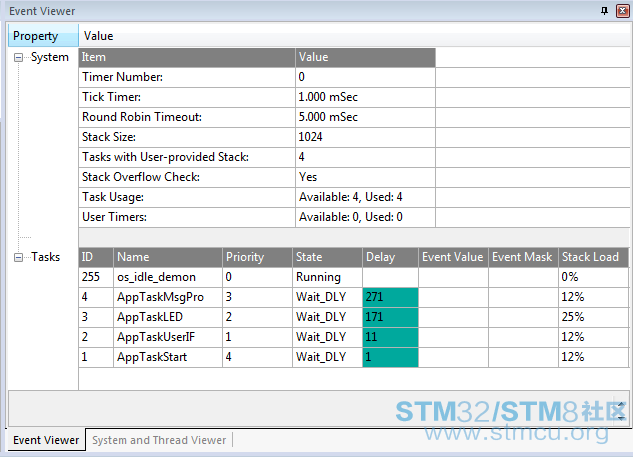
Task: Click Wait_DLY state of AppTaskStart row
Action: (x=327, y=357)
